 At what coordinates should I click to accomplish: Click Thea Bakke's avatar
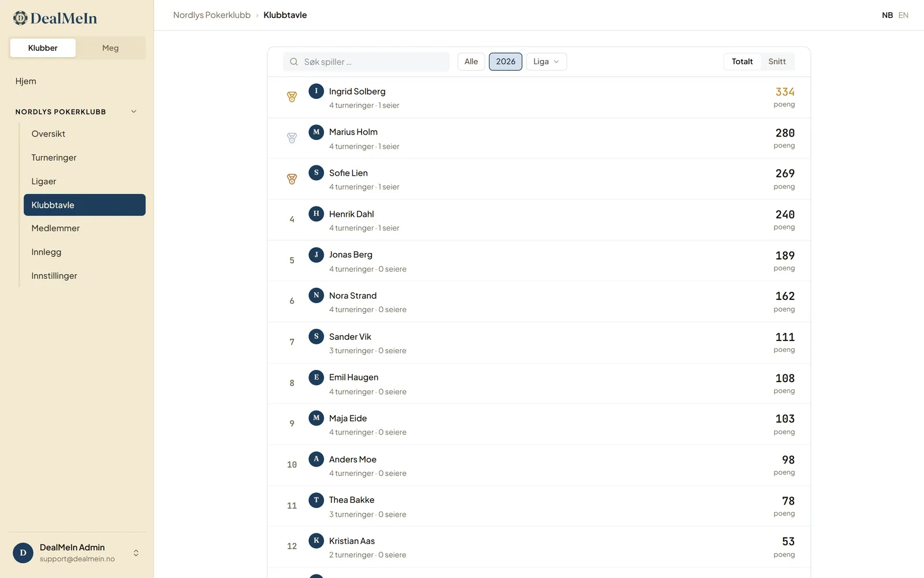pyautogui.click(x=316, y=499)
